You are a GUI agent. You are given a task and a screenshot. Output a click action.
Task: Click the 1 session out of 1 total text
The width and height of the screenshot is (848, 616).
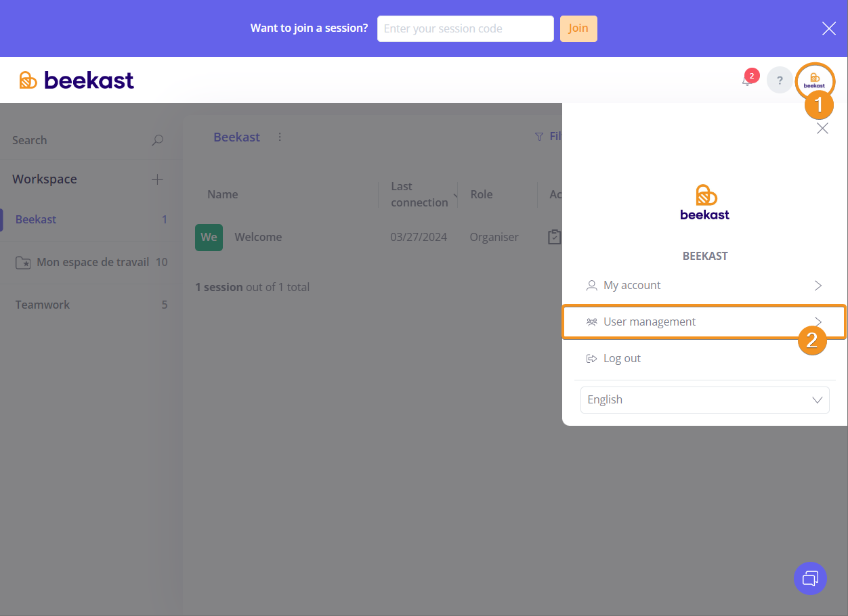pyautogui.click(x=252, y=287)
